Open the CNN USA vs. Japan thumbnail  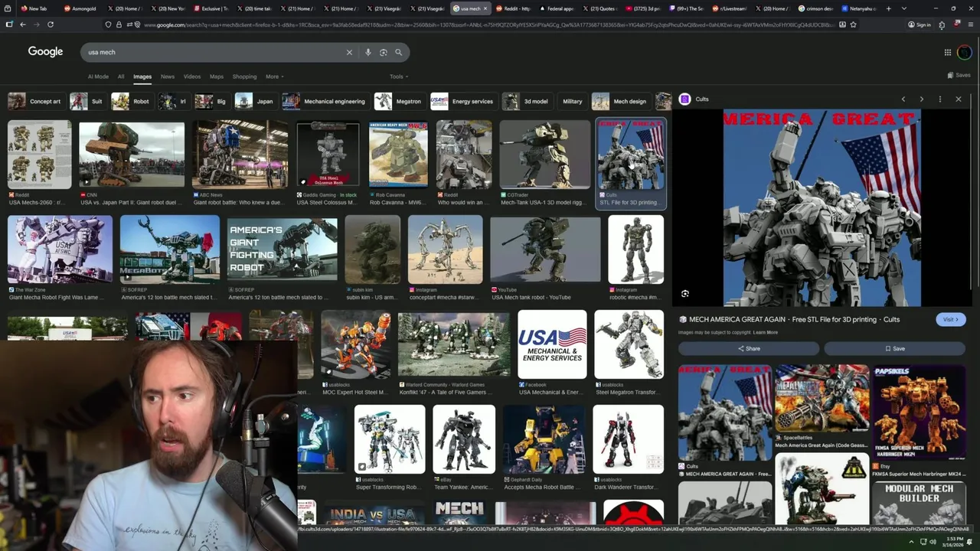(132, 154)
